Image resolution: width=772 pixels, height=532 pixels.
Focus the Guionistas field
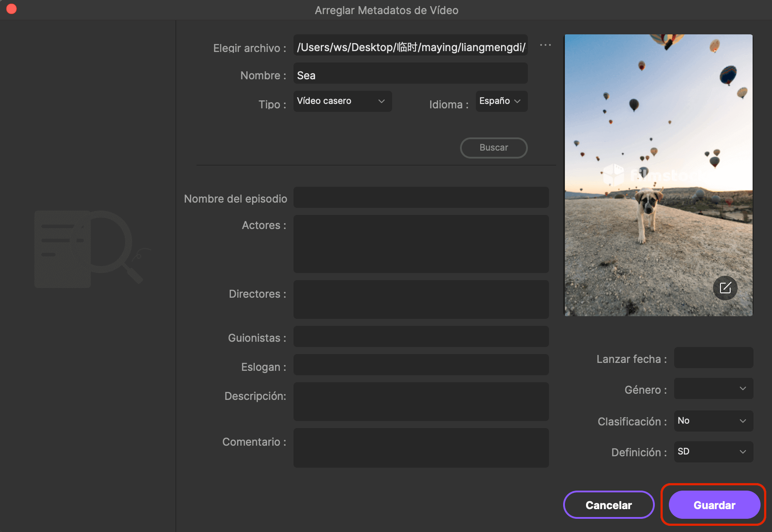click(421, 336)
